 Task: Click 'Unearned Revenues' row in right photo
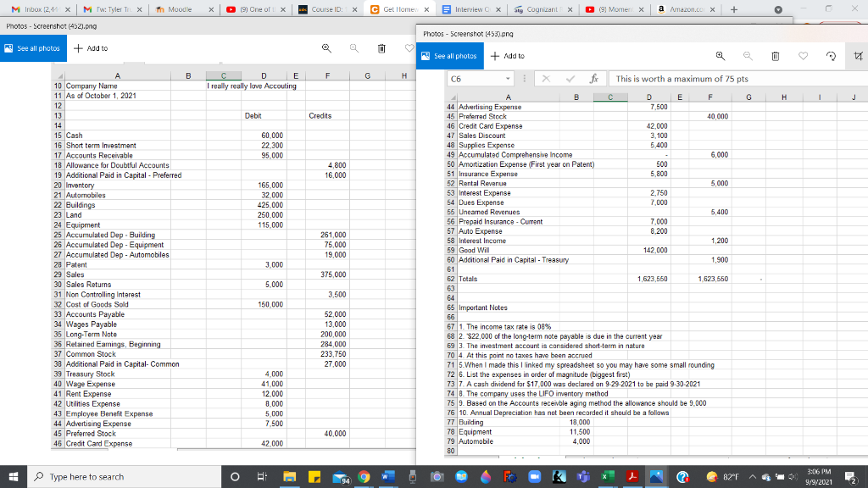489,212
